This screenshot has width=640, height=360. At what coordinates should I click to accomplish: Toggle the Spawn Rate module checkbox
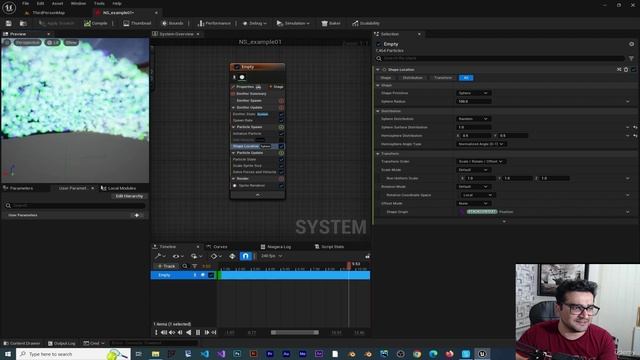click(281, 120)
